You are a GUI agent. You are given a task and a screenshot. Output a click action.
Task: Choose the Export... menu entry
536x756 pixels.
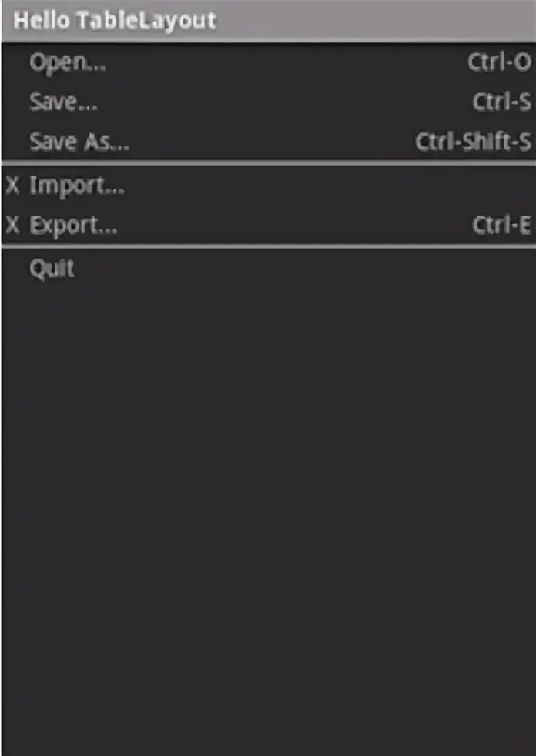pyautogui.click(x=74, y=226)
